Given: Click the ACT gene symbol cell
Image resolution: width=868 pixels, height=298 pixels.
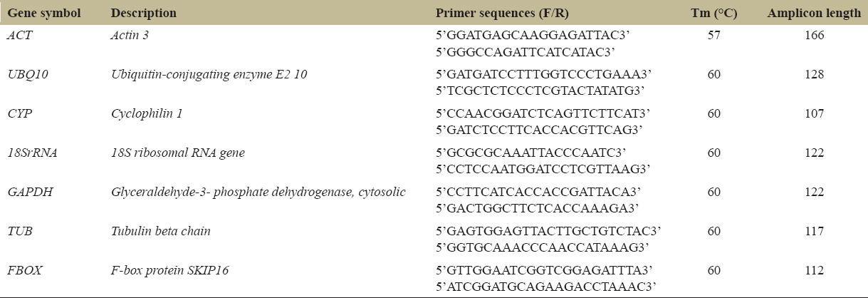Looking at the screenshot, I should pyautogui.click(x=18, y=35).
